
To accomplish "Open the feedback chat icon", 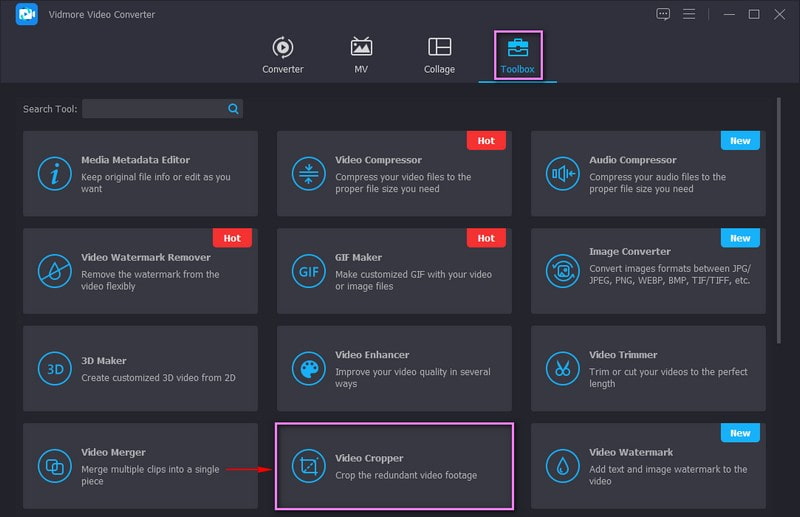I will pos(663,14).
